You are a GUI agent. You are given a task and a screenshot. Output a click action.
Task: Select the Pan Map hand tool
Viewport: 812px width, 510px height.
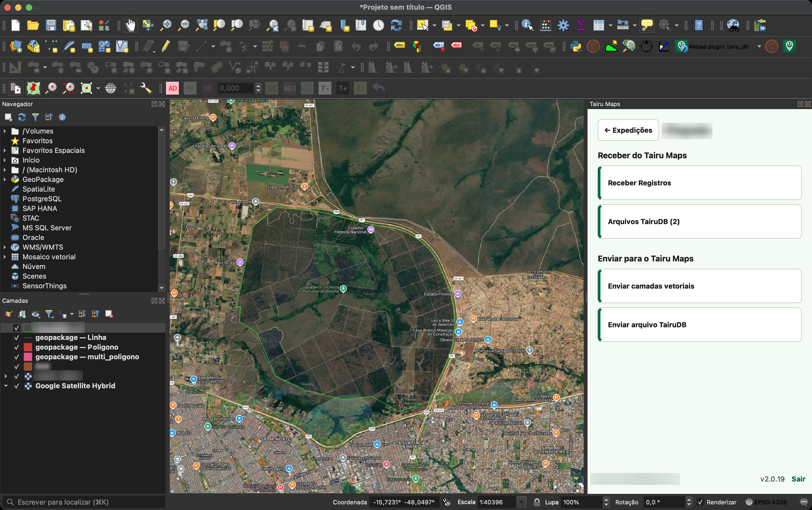130,25
